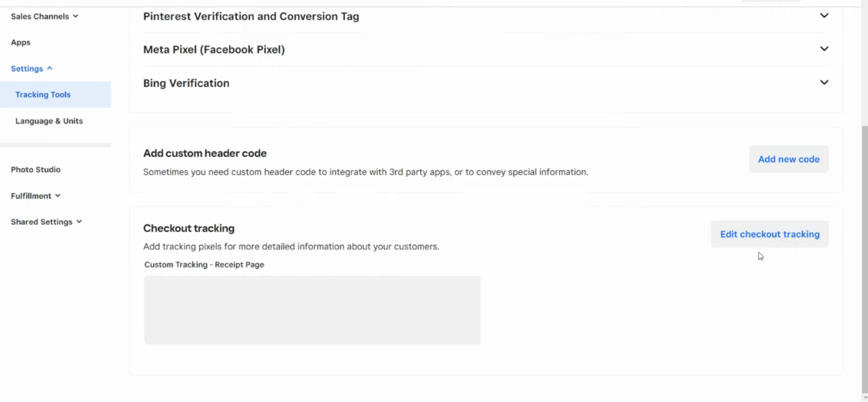
Task: Expand Meta Pixel section with its chevron
Action: point(824,49)
